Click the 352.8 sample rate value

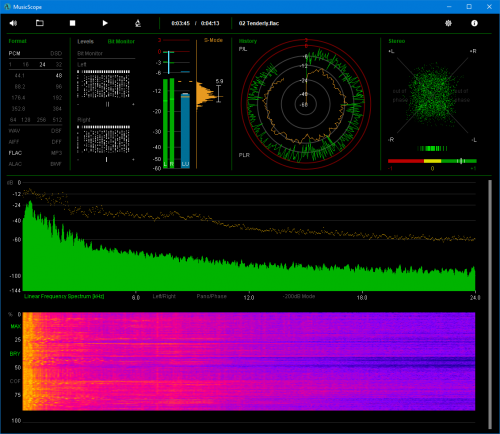coord(19,109)
